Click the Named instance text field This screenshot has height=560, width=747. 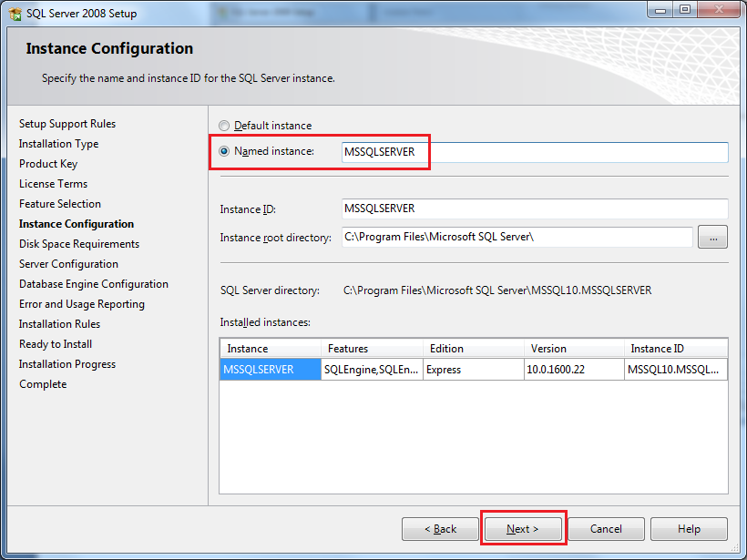[535, 152]
